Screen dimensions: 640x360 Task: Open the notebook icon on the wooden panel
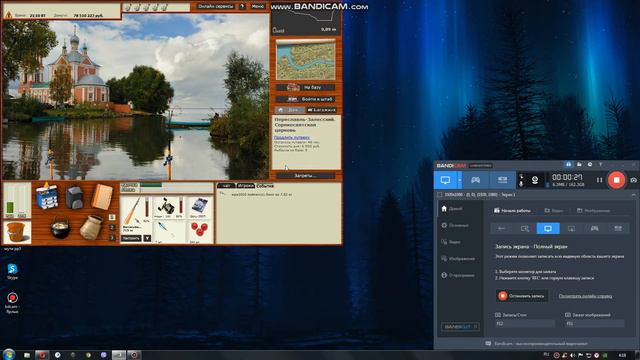102,197
